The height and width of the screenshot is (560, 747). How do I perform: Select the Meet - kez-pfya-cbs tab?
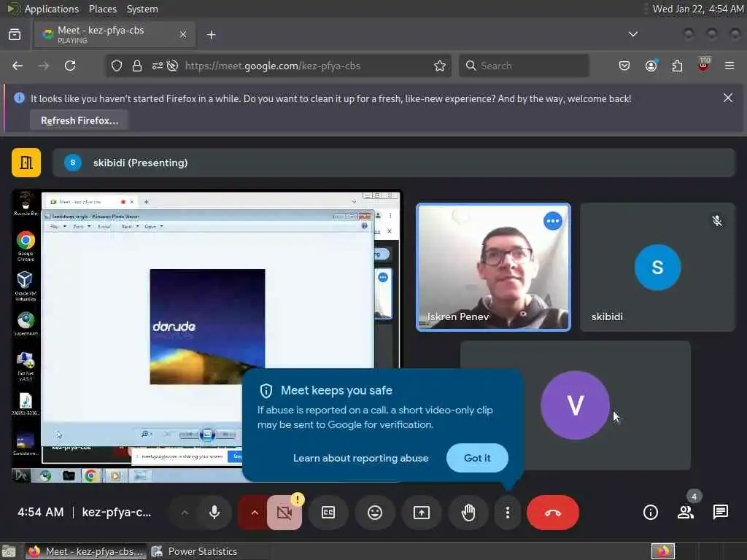click(x=115, y=35)
